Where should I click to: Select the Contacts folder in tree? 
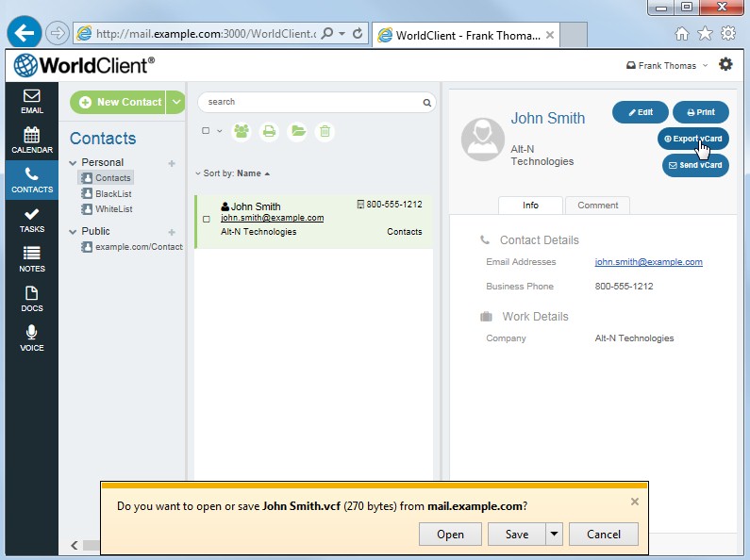pos(107,178)
